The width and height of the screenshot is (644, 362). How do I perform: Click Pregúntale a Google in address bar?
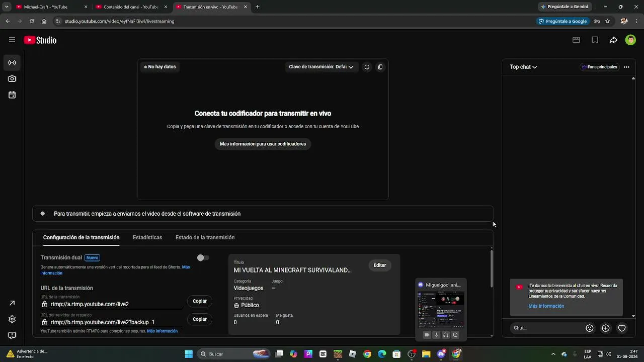(562, 21)
